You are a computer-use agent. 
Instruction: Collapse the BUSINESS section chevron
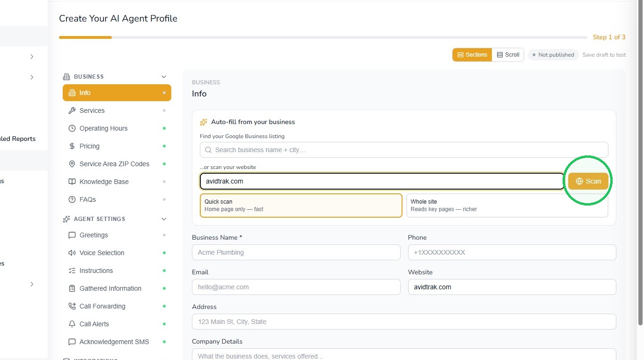[x=164, y=77]
